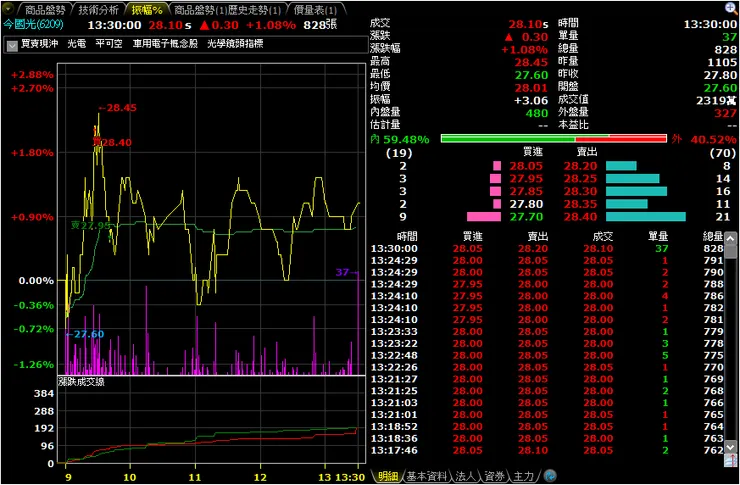Switch to the 商品盤勢 tab

click(43, 9)
